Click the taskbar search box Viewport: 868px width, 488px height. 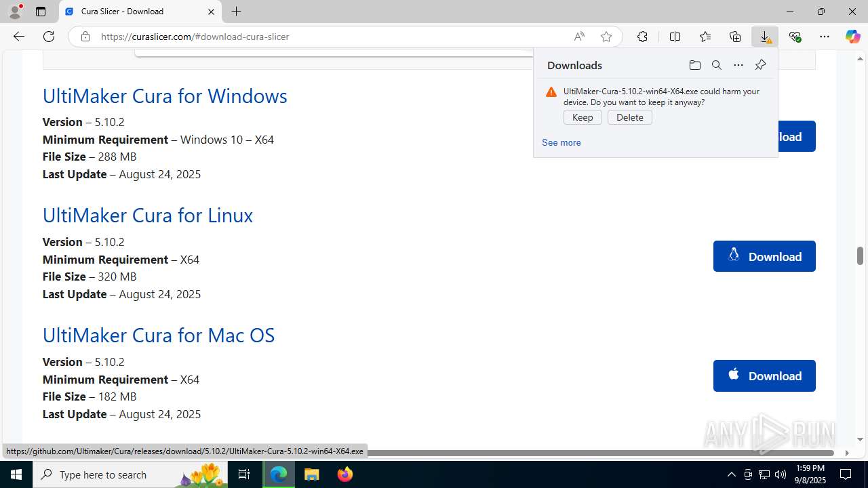(x=130, y=474)
